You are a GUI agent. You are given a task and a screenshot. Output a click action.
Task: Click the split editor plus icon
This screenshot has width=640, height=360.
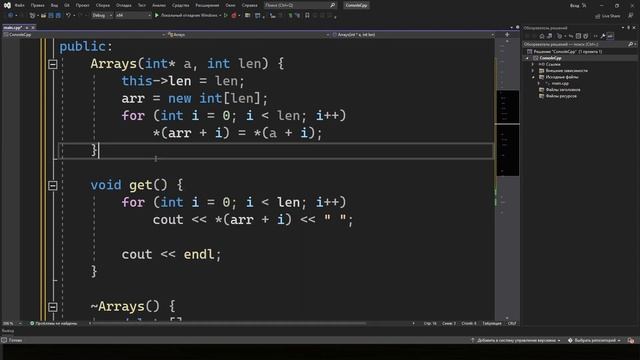(x=507, y=35)
